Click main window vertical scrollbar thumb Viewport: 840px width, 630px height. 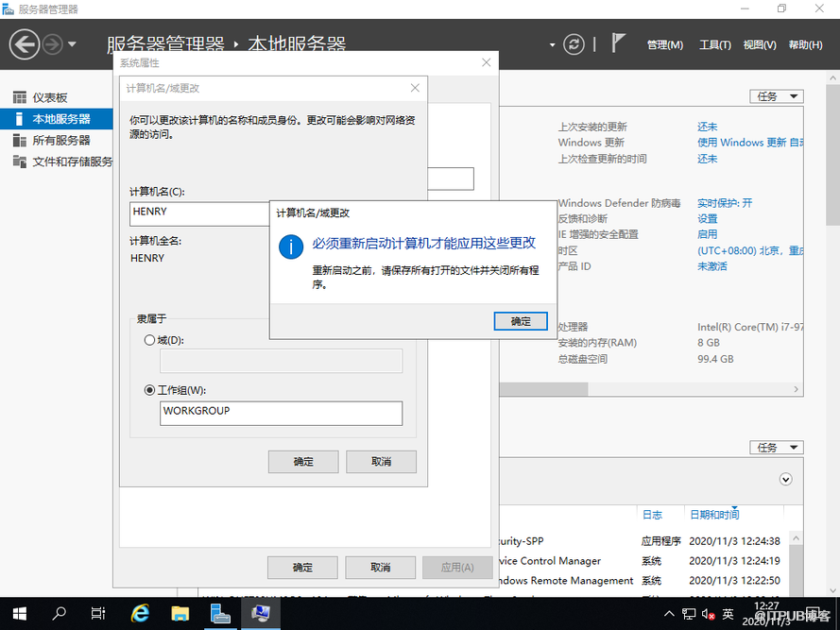click(x=832, y=155)
